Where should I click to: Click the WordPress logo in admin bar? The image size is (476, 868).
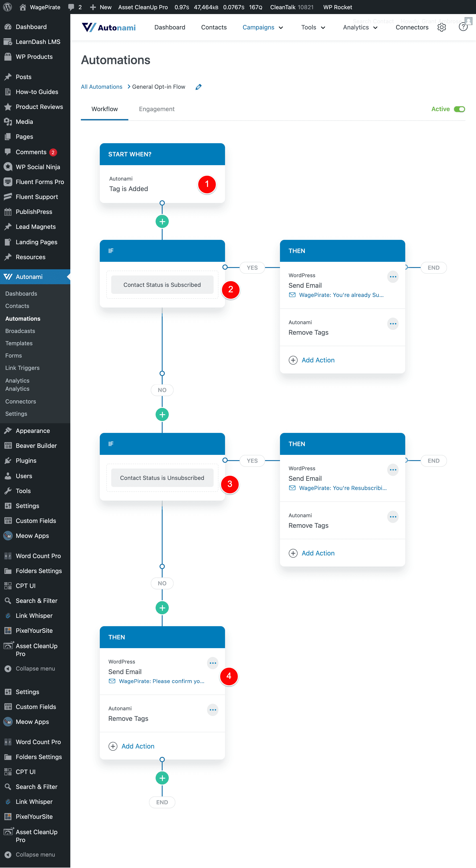click(7, 7)
